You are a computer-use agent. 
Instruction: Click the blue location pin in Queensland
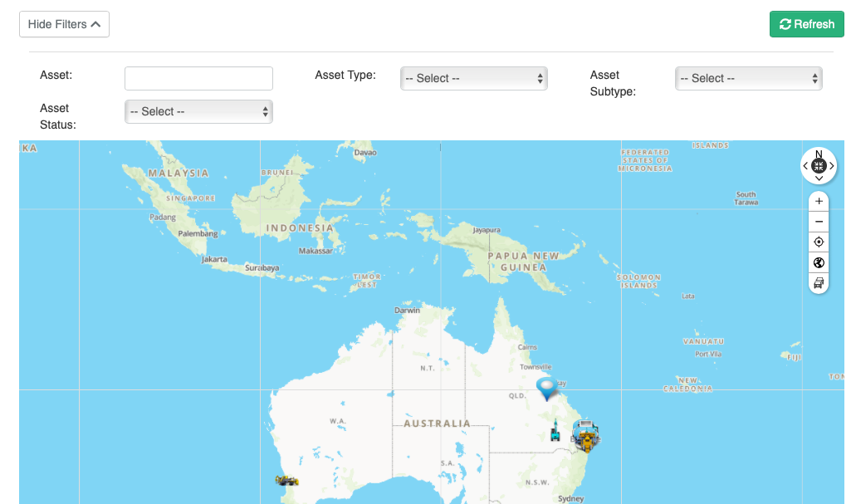click(x=546, y=387)
